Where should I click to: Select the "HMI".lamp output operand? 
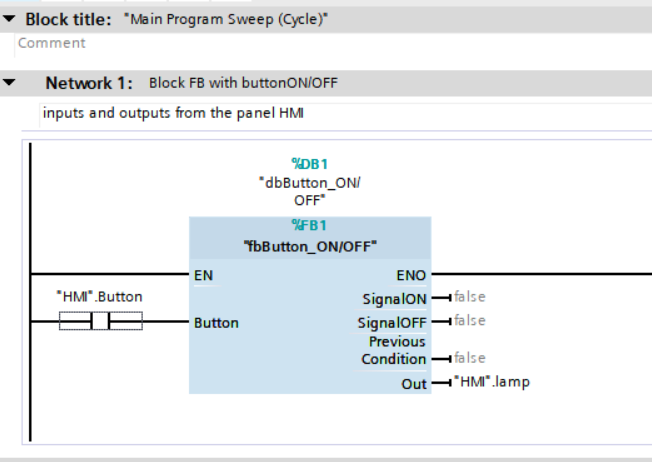(491, 382)
